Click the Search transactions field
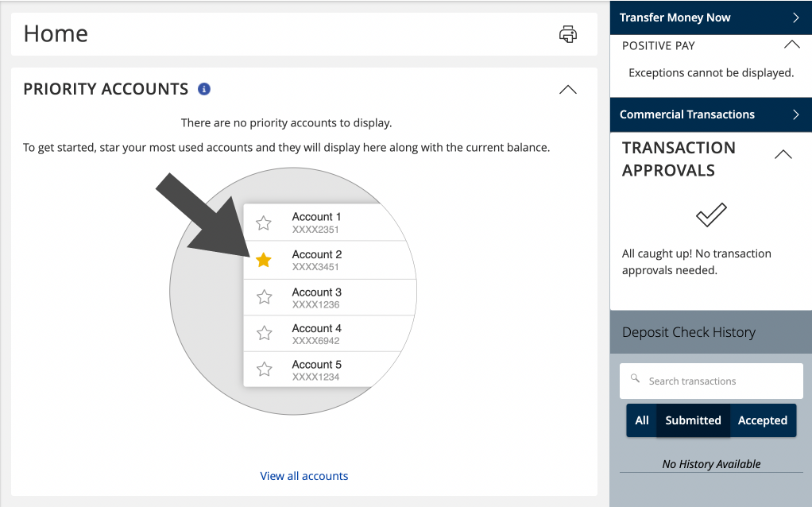The height and width of the screenshot is (507, 812). point(719,381)
